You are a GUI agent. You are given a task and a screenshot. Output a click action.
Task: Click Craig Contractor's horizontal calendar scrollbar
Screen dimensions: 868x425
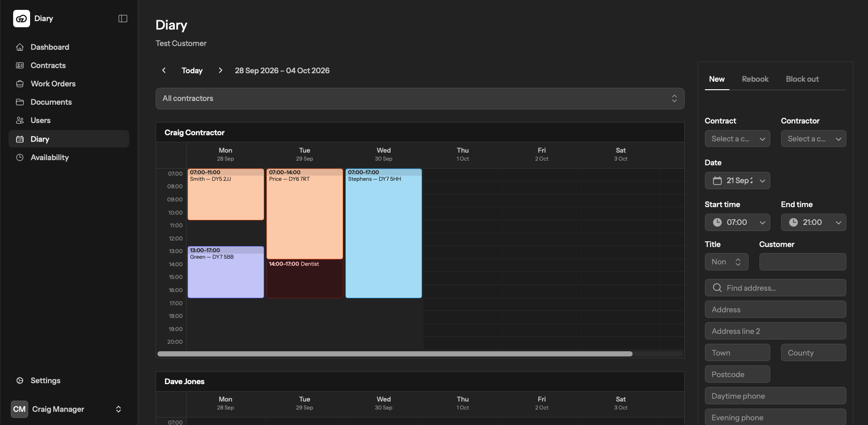pos(395,354)
